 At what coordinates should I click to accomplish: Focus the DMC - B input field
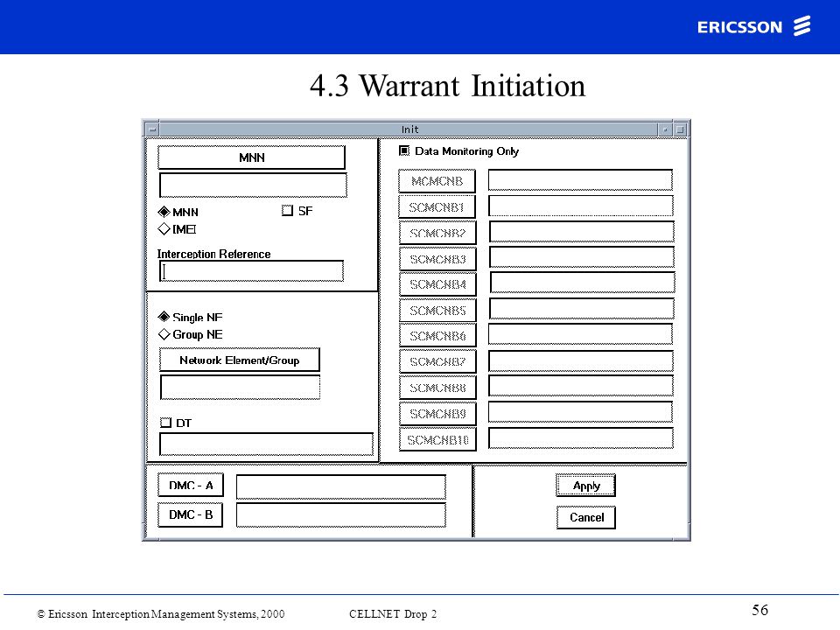[x=340, y=514]
